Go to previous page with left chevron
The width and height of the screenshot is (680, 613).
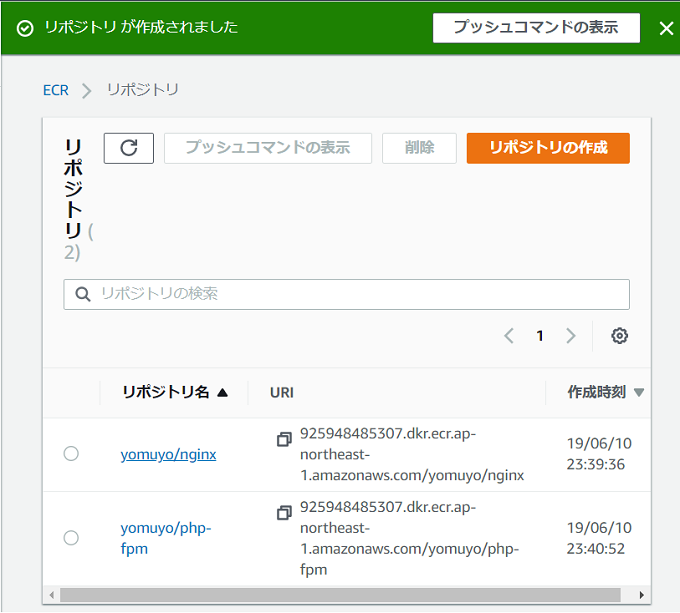[x=509, y=336]
